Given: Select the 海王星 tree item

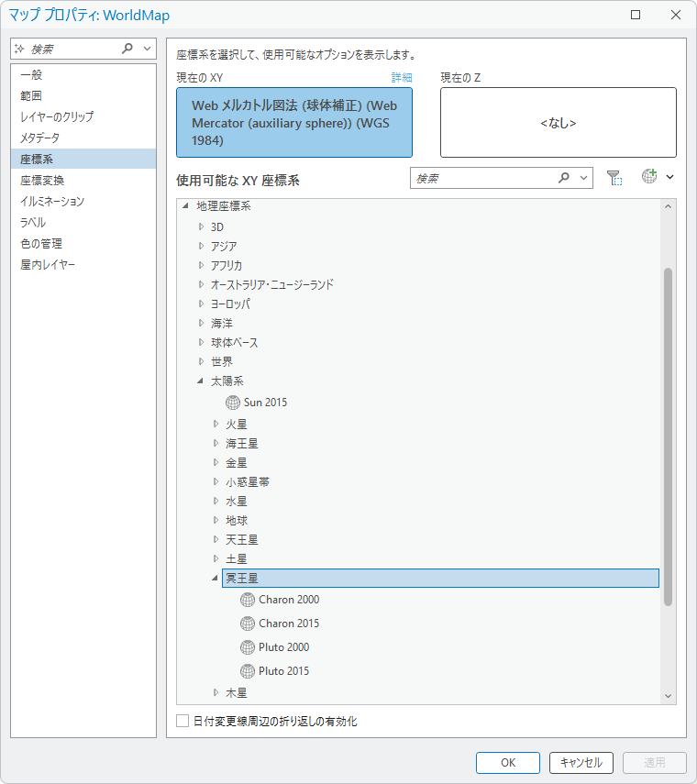Looking at the screenshot, I should point(241,444).
